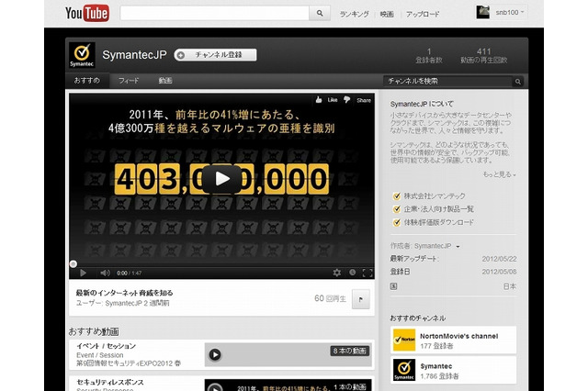Click the video progress bar handle
588x391 pixels.
click(x=73, y=264)
